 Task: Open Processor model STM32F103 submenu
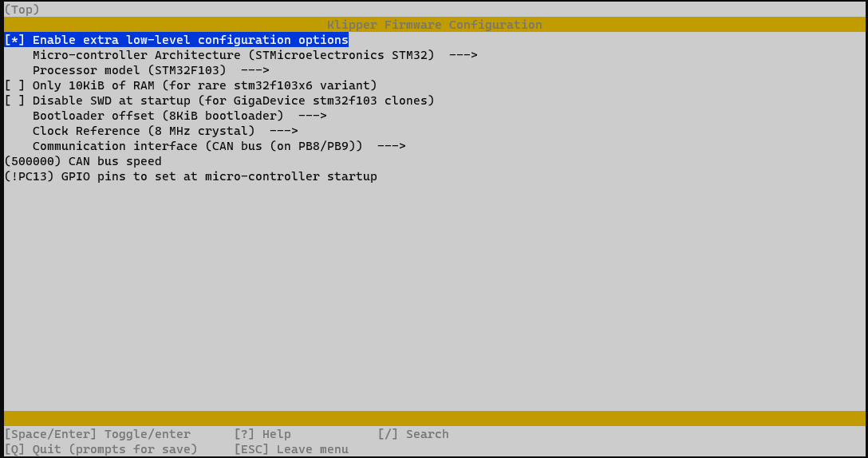pyautogui.click(x=151, y=70)
